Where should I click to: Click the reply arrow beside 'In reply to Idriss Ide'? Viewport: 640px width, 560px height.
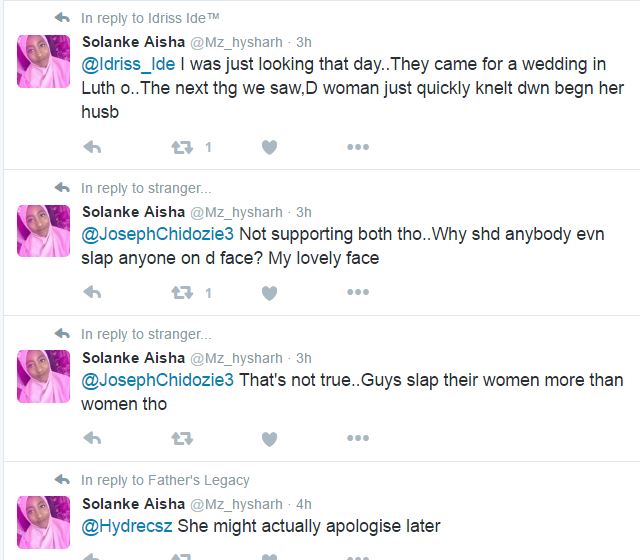63,18
